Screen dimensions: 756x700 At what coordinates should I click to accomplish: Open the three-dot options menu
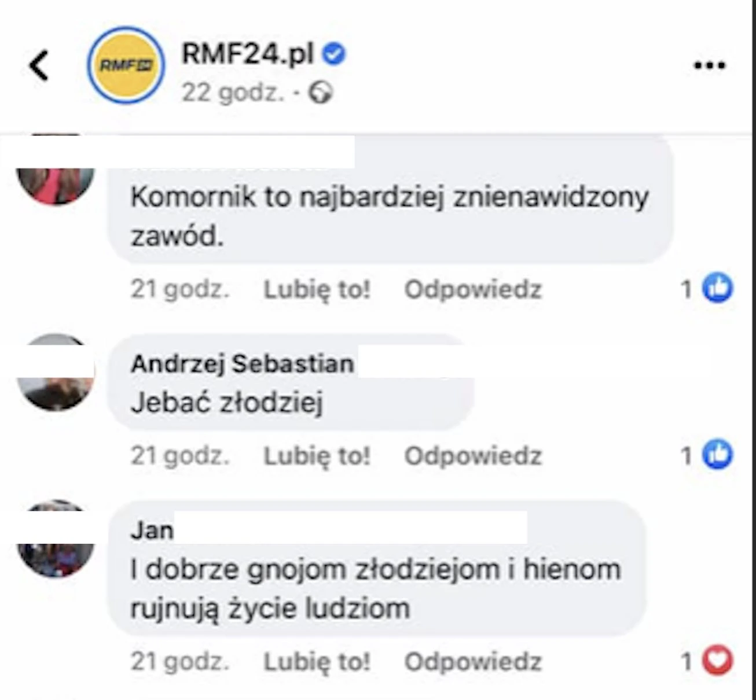pos(709,65)
